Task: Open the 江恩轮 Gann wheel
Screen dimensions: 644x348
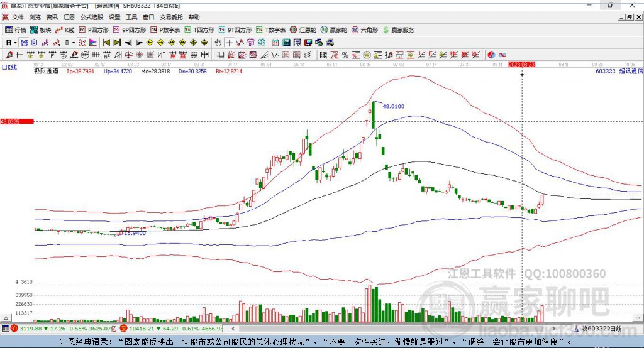Action: 303,30
